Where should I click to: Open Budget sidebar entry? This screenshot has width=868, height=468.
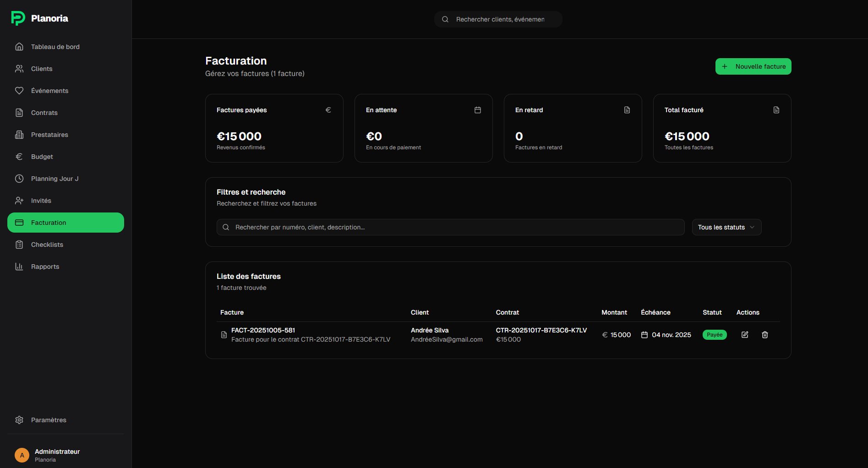[66, 157]
